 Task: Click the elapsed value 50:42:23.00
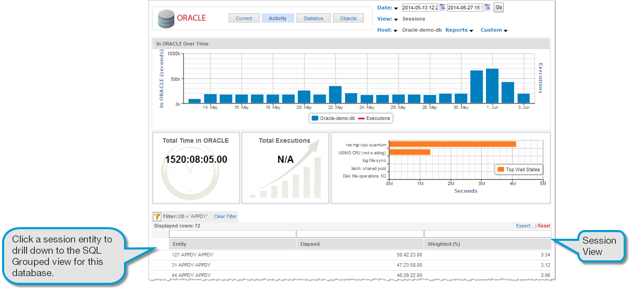[x=410, y=255]
